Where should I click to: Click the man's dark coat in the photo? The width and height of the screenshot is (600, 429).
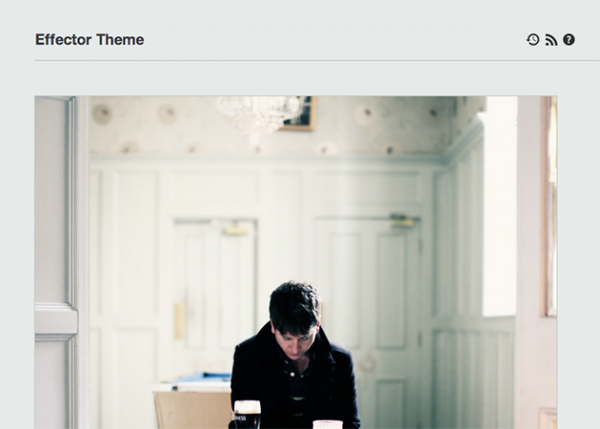(x=295, y=379)
